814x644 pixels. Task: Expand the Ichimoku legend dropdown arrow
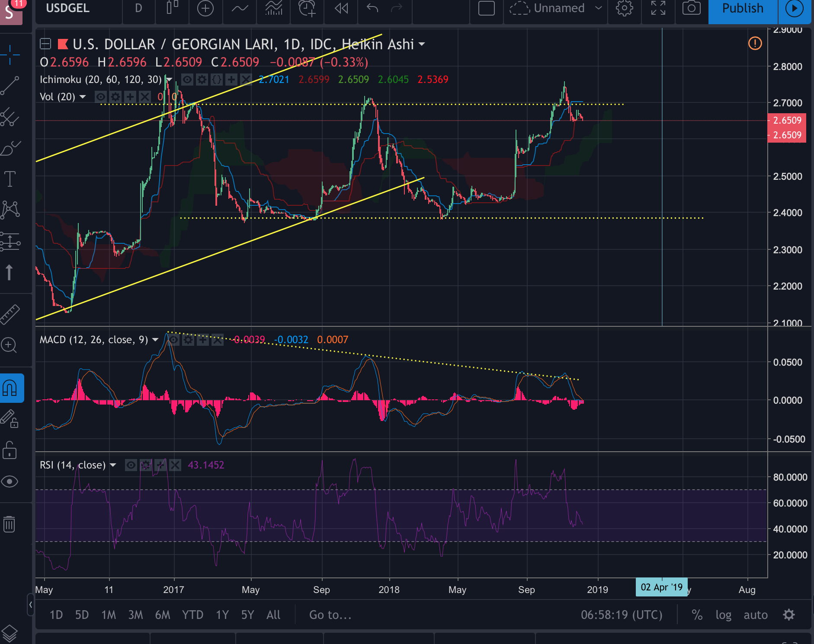[x=169, y=80]
